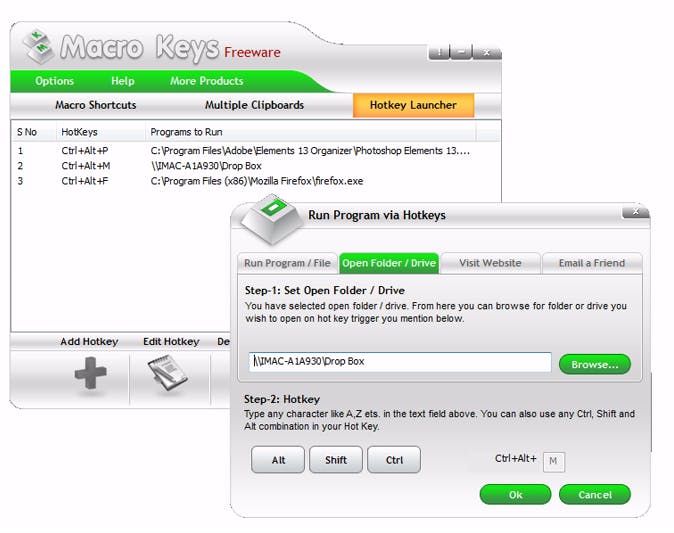Click the Macro Keys logo icon

point(38,46)
